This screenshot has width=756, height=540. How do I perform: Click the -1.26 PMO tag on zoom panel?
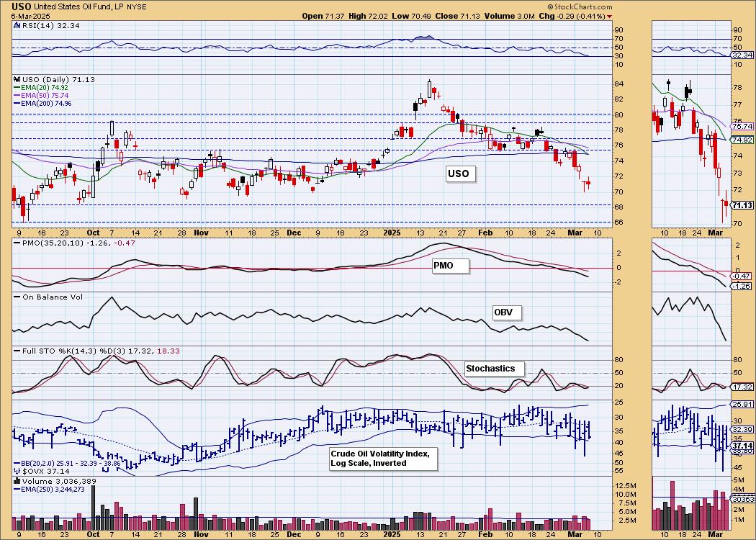coord(742,287)
